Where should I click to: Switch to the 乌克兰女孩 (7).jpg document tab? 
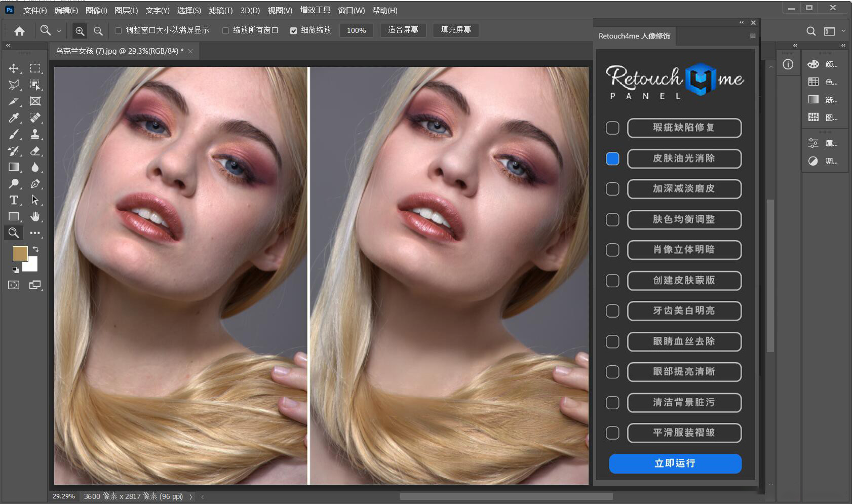[117, 51]
